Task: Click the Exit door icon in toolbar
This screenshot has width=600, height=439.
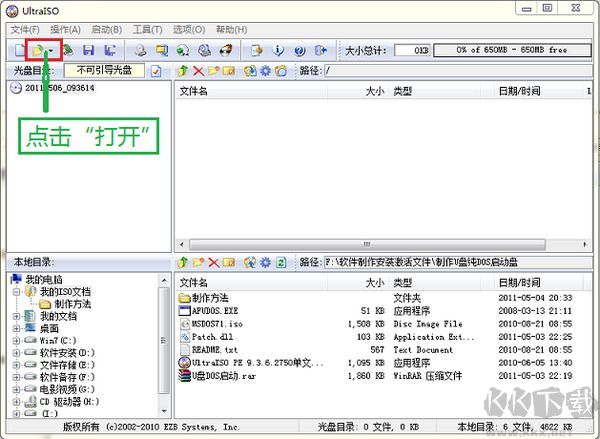Action: [x=321, y=50]
